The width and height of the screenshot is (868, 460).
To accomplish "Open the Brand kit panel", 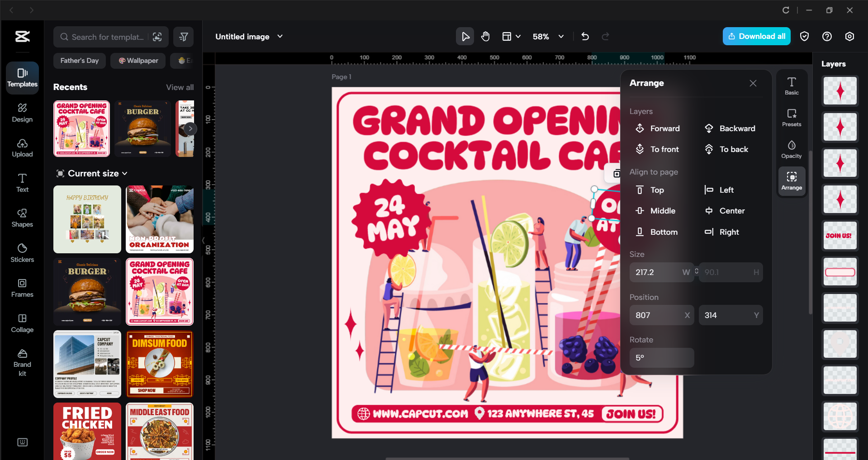I will [x=22, y=360].
